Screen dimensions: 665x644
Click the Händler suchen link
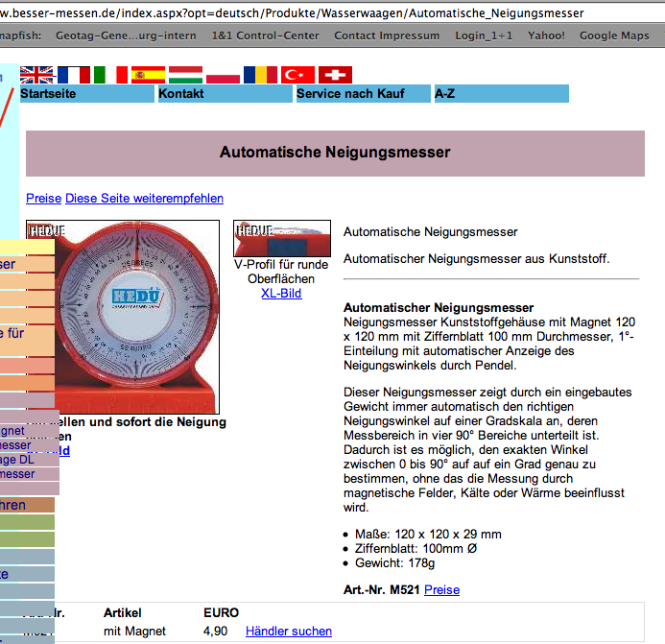coord(289,631)
